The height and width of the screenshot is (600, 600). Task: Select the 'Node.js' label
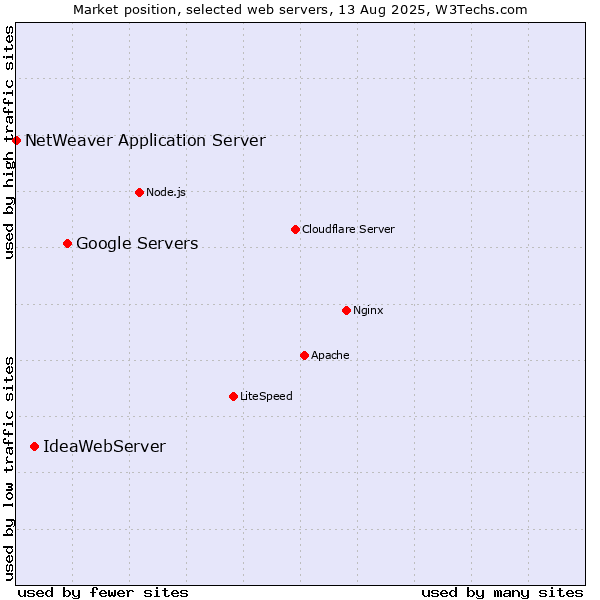tap(166, 192)
